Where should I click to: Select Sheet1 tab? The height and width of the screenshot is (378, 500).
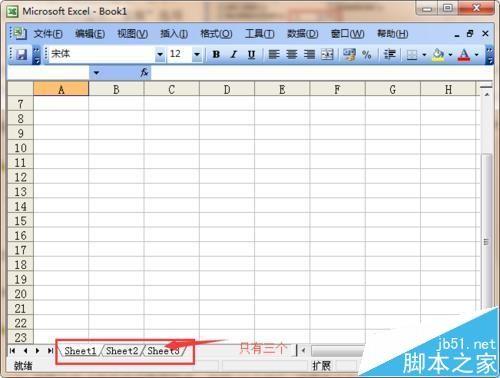coord(80,351)
